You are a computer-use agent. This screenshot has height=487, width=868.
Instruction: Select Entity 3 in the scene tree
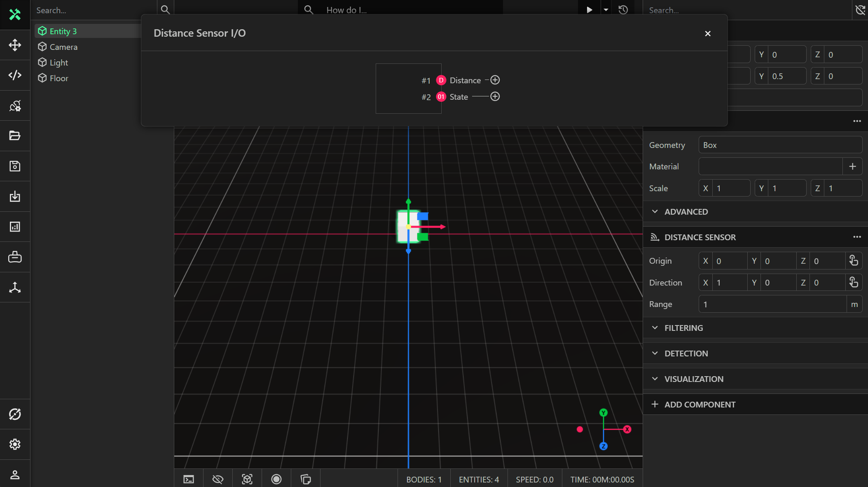[x=63, y=31]
